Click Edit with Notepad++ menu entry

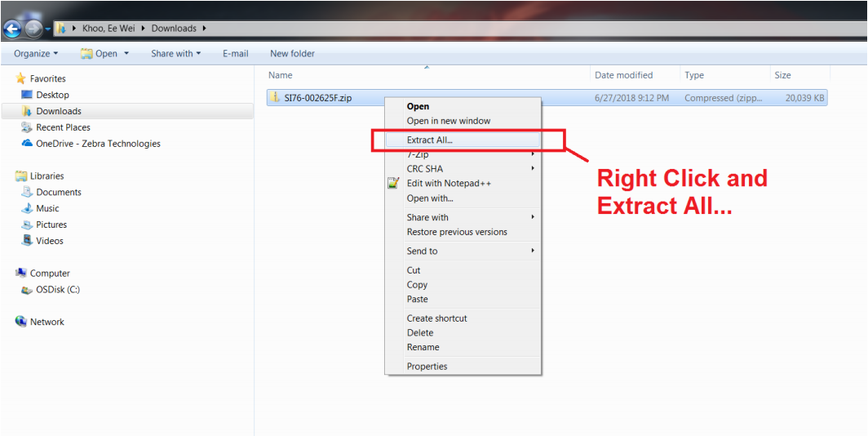coord(449,184)
